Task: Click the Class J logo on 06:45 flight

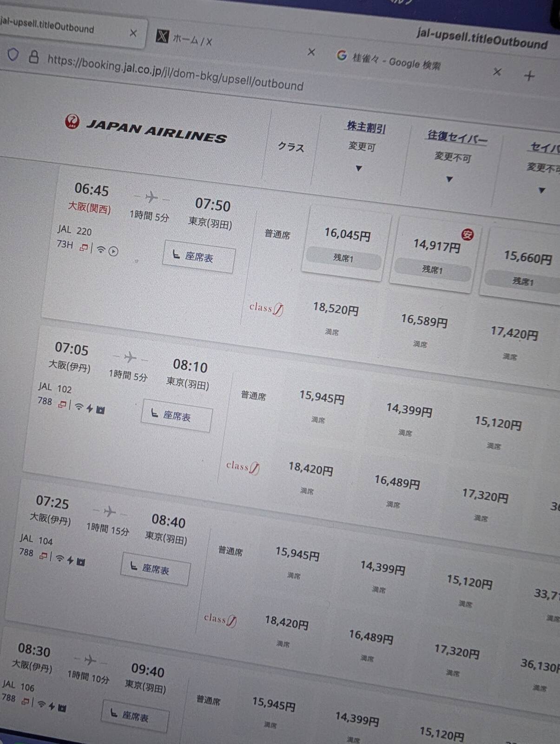Action: (266, 308)
